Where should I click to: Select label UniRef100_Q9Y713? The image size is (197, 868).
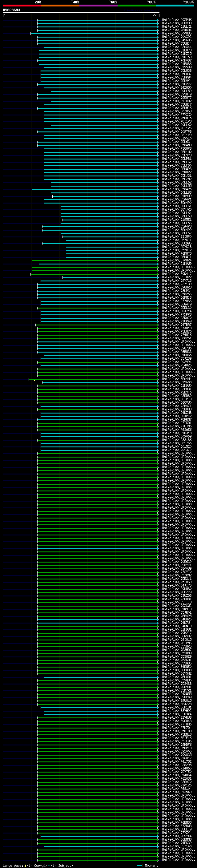(177, 281)
